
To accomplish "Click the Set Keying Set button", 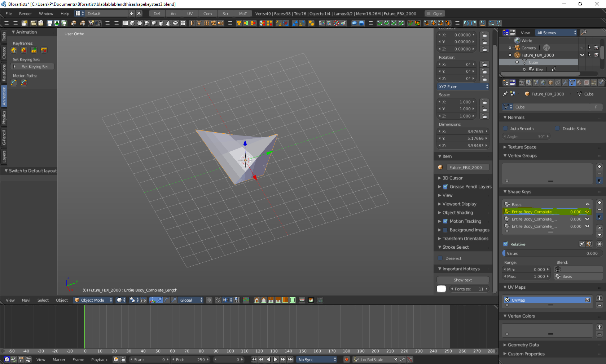I will pyautogui.click(x=35, y=67).
